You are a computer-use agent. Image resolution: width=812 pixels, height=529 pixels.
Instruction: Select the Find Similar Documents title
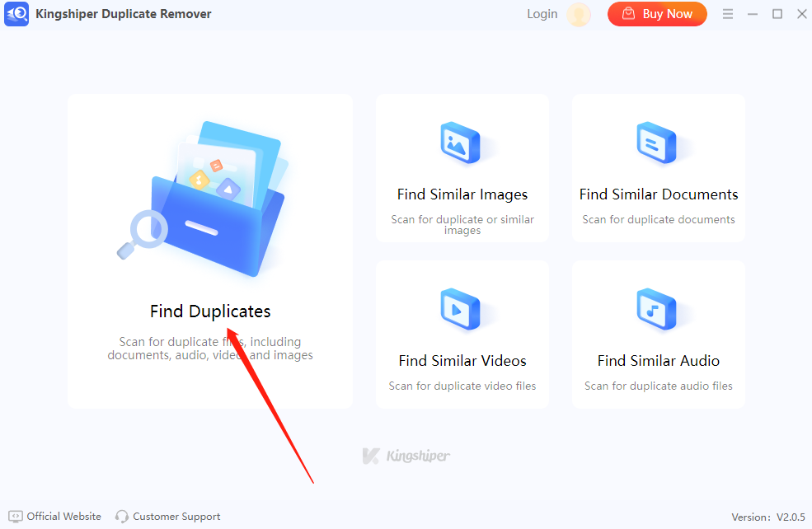coord(659,194)
